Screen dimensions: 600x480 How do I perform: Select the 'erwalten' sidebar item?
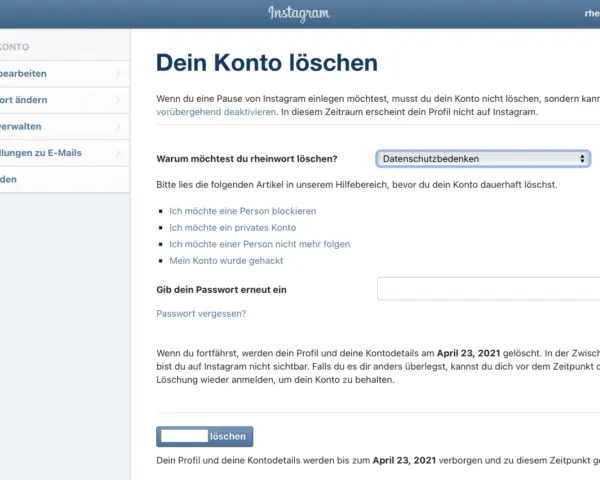click(65, 126)
